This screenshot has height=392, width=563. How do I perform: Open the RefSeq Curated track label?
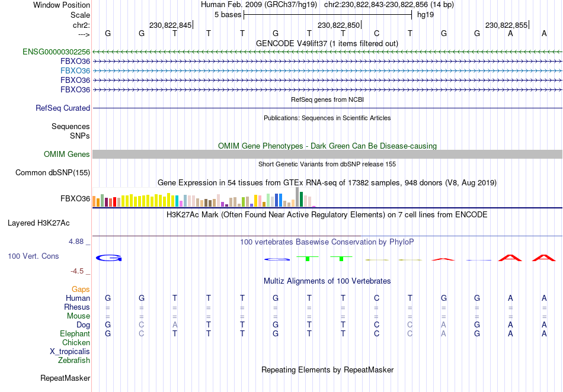pyautogui.click(x=62, y=108)
